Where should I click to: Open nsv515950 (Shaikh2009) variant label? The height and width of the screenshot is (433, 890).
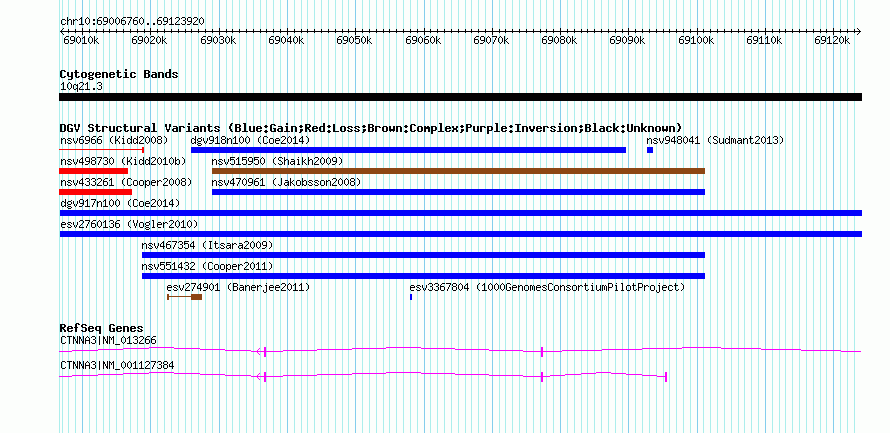pyautogui.click(x=278, y=161)
